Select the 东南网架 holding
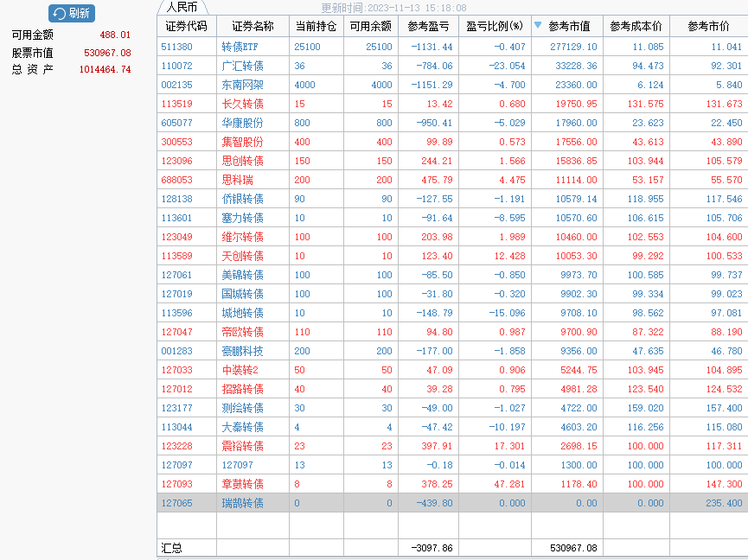 pyautogui.click(x=242, y=85)
